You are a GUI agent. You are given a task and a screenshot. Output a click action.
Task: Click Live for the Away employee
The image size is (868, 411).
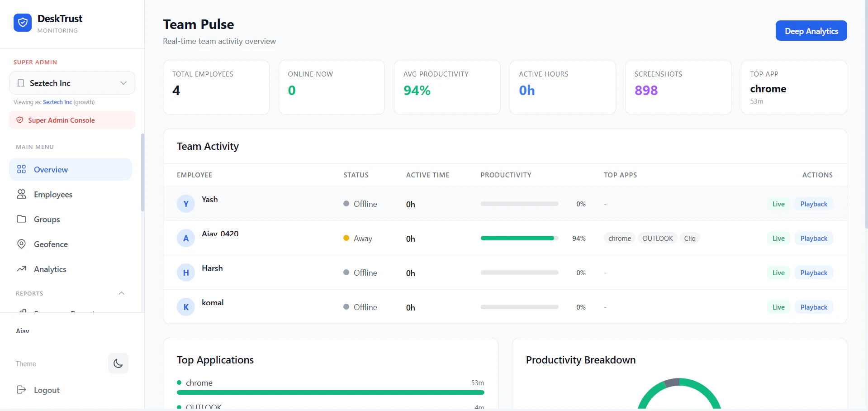tap(778, 239)
